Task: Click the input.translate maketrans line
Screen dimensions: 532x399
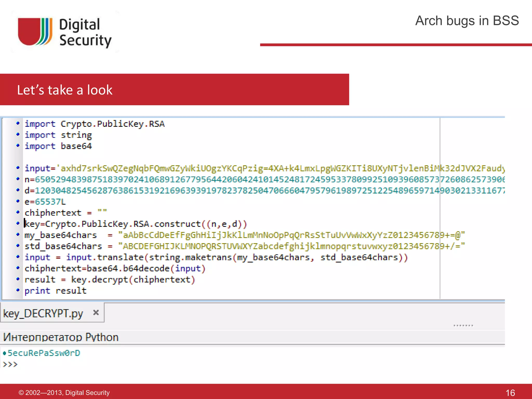Action: pyautogui.click(x=216, y=257)
